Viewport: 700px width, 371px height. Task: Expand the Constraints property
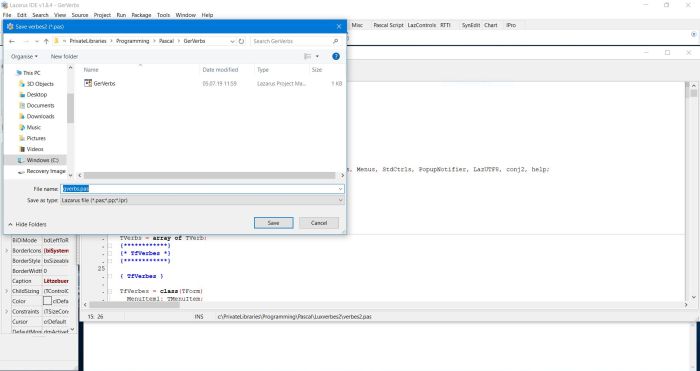(6, 311)
